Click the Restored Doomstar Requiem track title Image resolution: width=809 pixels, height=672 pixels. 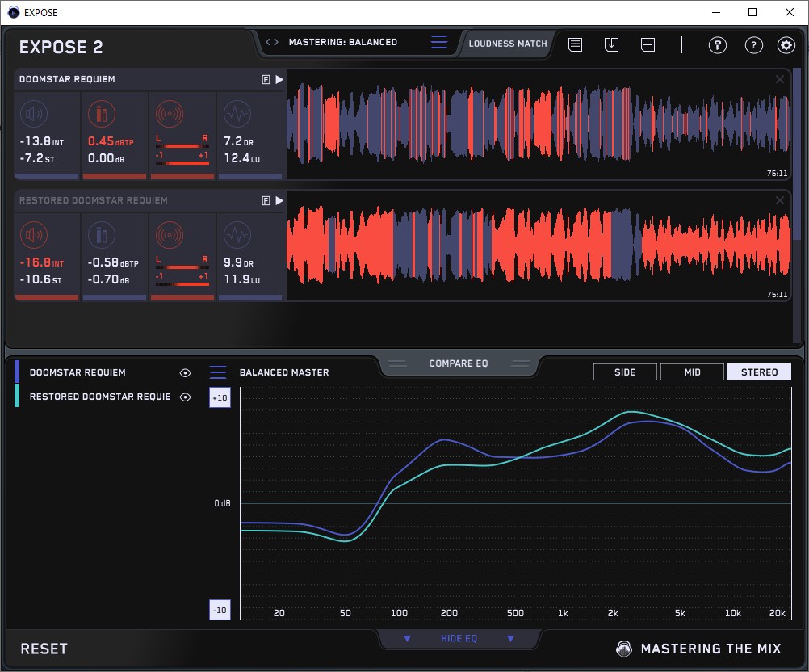94,201
